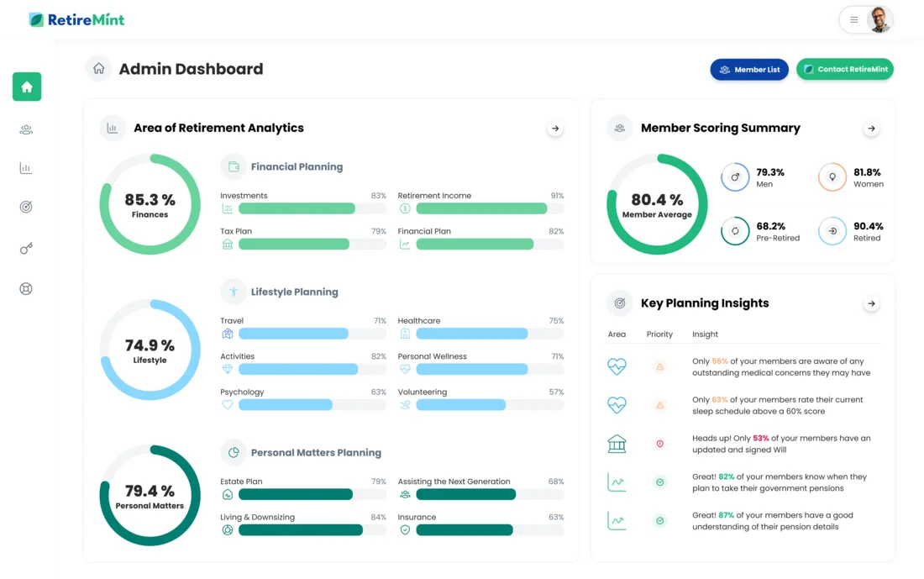Open the members sidebar icon

[x=26, y=129]
